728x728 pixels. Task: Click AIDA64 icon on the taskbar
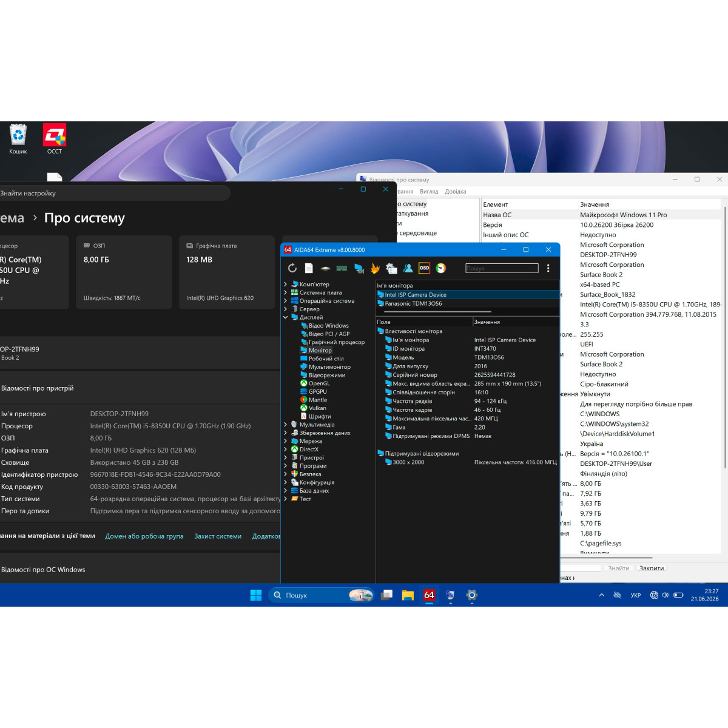click(429, 595)
